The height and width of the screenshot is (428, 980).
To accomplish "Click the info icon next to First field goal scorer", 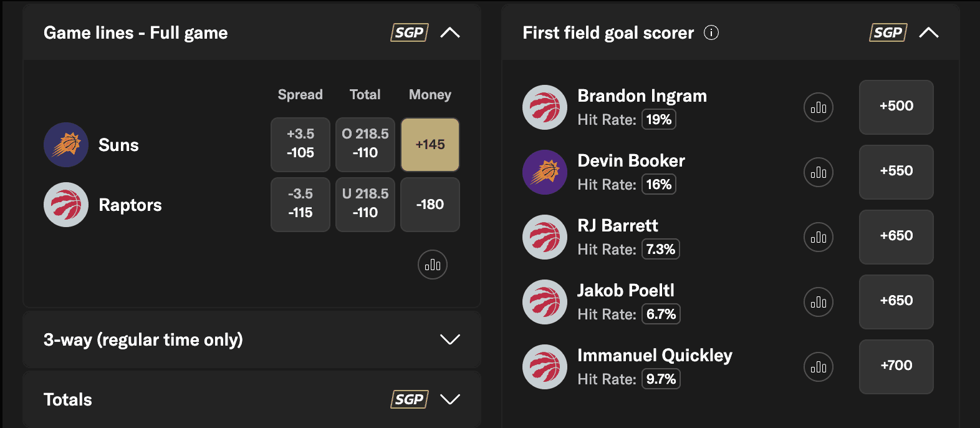I will pyautogui.click(x=711, y=33).
